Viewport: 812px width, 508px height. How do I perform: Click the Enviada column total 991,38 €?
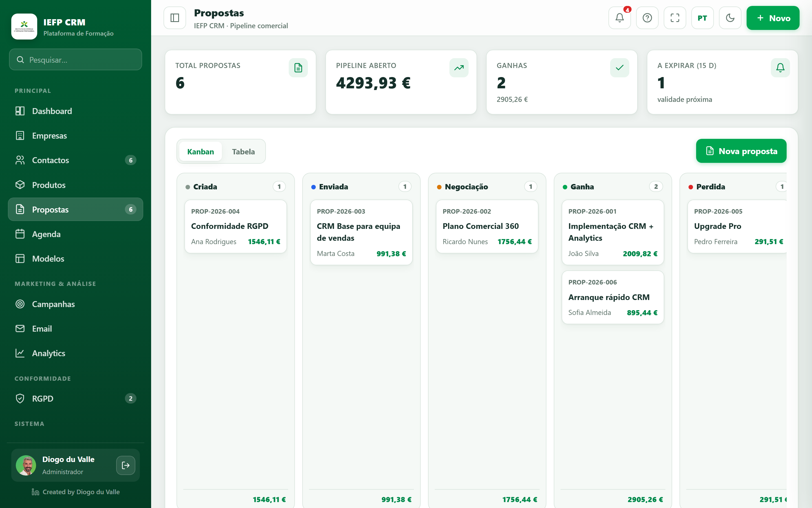pyautogui.click(x=396, y=500)
